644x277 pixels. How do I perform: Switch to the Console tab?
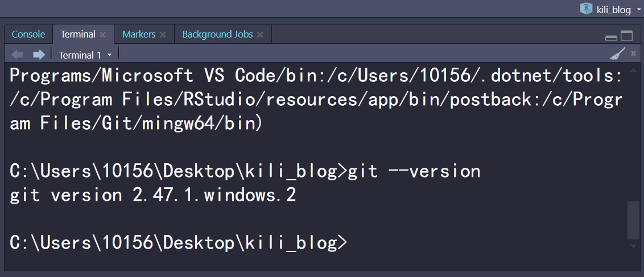28,34
